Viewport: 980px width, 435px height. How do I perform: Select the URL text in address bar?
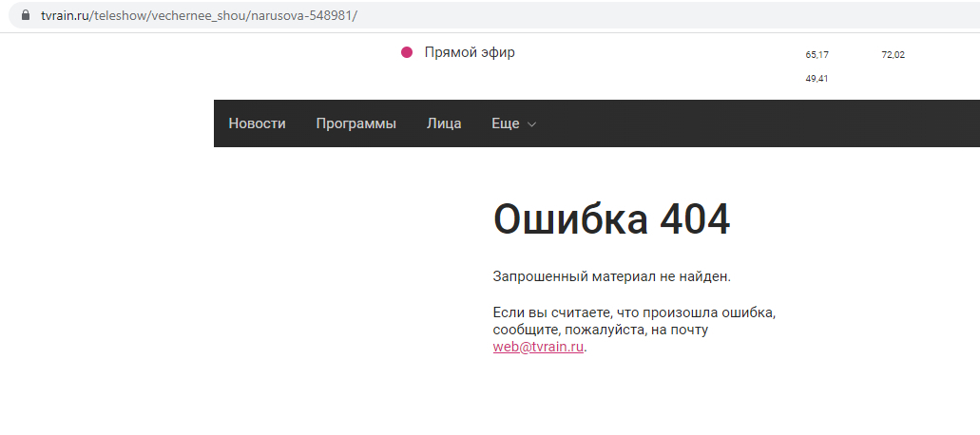pyautogui.click(x=199, y=15)
